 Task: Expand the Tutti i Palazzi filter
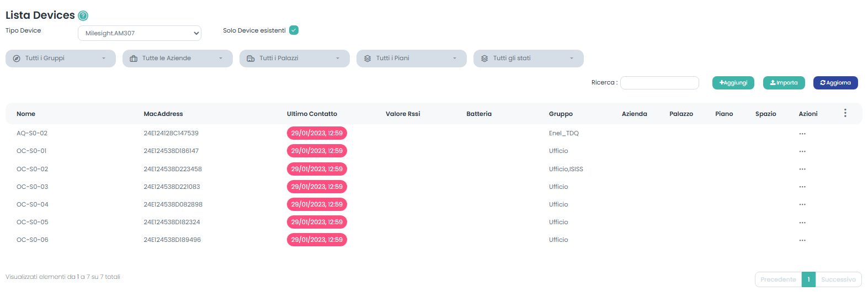point(295,59)
